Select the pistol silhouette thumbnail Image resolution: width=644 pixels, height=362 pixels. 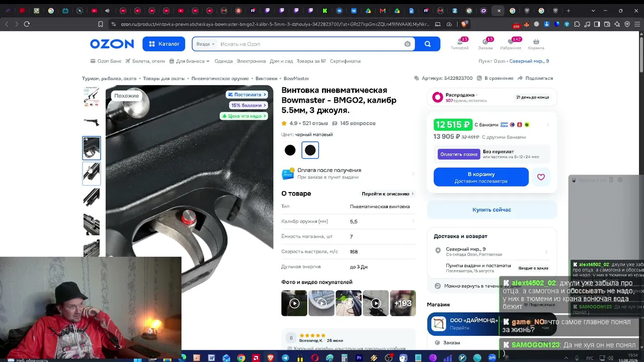(x=92, y=122)
